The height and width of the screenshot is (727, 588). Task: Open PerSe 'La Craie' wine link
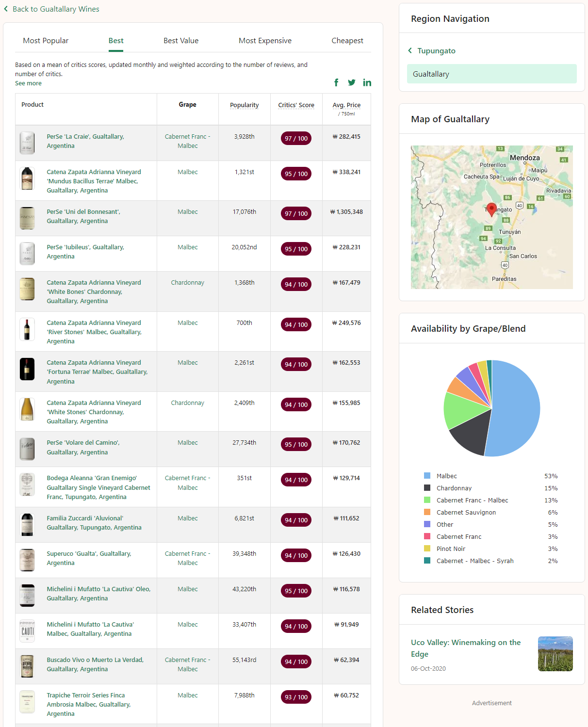85,141
